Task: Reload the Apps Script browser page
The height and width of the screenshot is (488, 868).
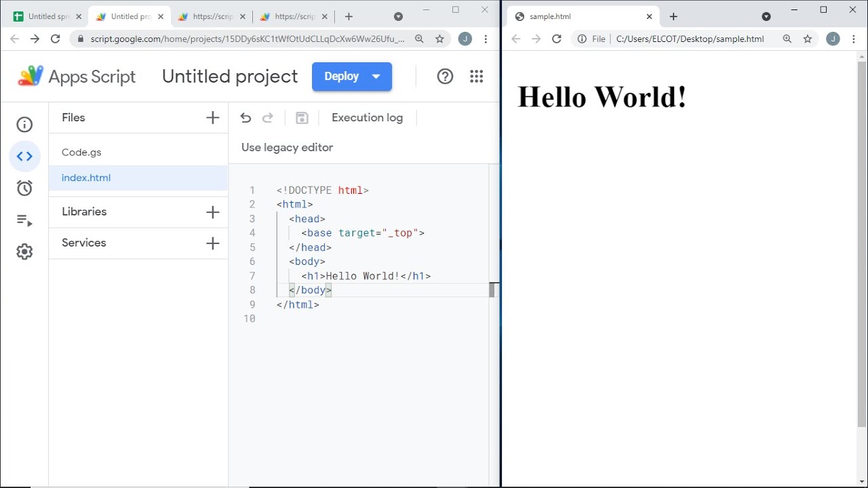Action: pos(56,39)
